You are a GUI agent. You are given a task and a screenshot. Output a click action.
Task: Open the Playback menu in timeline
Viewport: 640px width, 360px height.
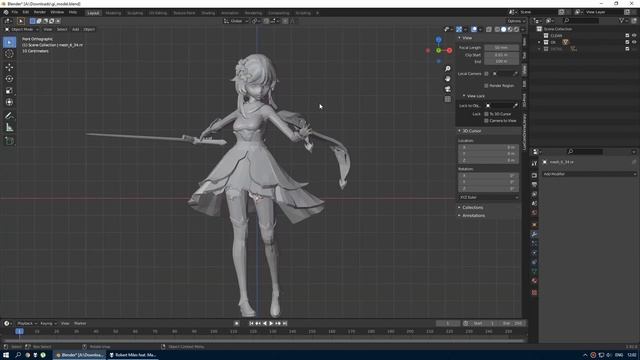[27, 323]
